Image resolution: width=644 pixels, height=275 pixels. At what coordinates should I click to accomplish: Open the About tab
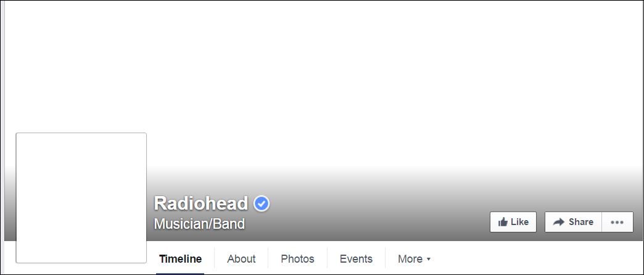(x=242, y=259)
